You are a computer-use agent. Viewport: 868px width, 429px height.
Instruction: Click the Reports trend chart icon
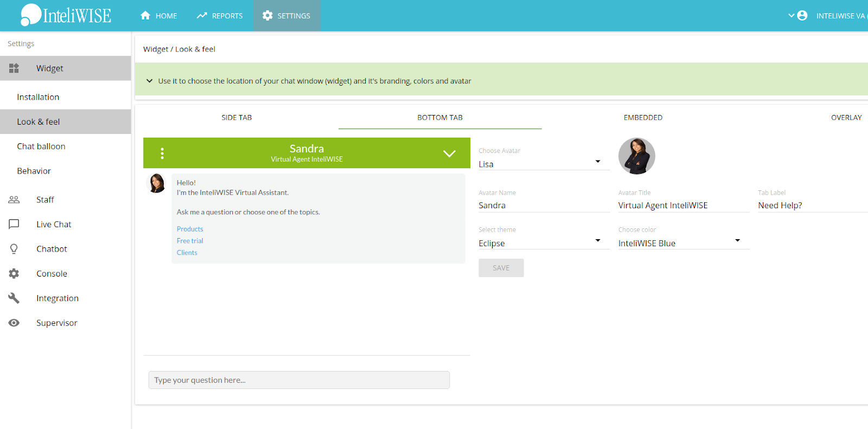click(202, 16)
